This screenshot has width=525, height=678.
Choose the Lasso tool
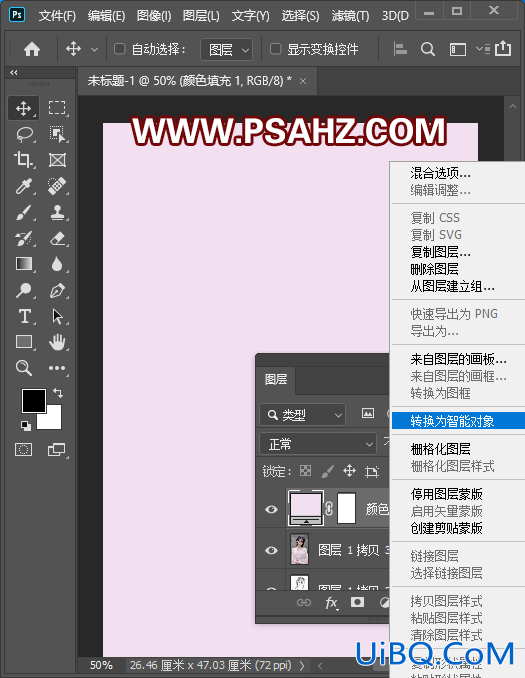(24, 134)
